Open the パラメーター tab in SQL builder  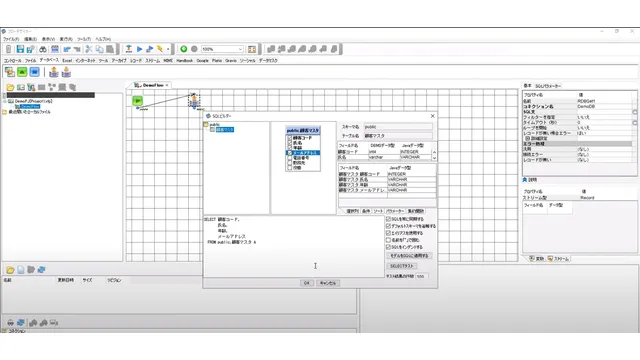(395, 211)
